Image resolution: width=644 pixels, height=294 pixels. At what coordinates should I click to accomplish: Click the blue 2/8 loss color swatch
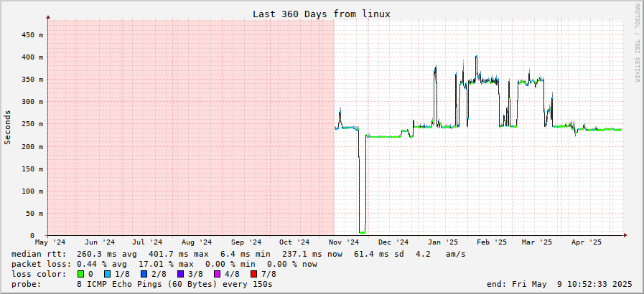144,274
